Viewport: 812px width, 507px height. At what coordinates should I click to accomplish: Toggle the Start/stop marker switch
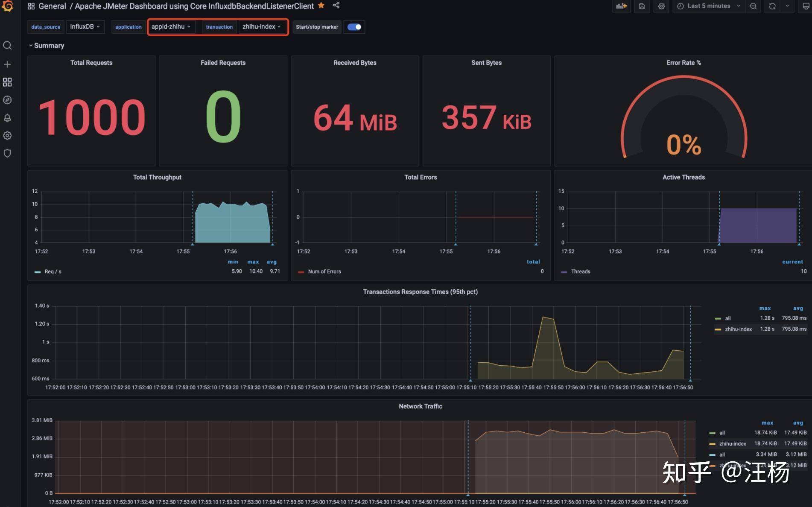pyautogui.click(x=354, y=27)
